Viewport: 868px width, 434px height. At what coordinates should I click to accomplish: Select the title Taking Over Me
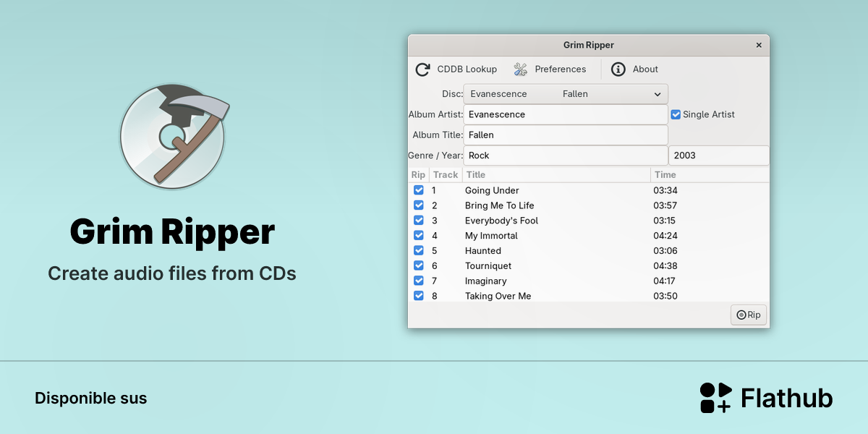(498, 296)
